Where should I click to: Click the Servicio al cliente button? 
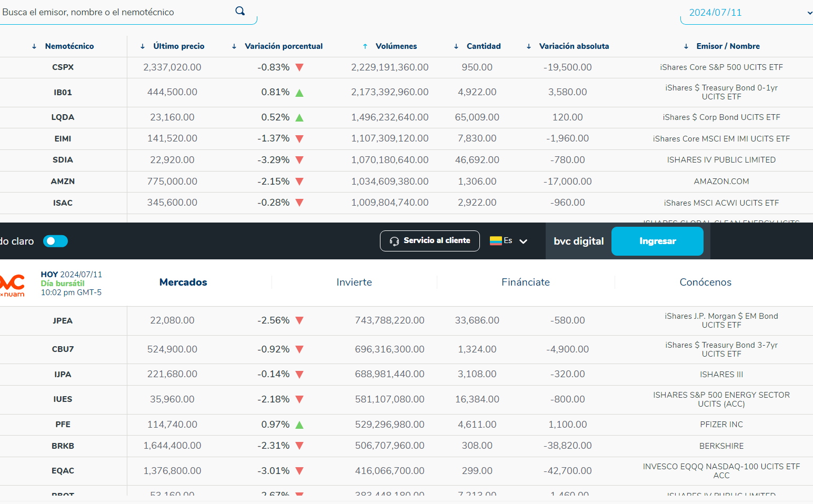click(x=430, y=241)
